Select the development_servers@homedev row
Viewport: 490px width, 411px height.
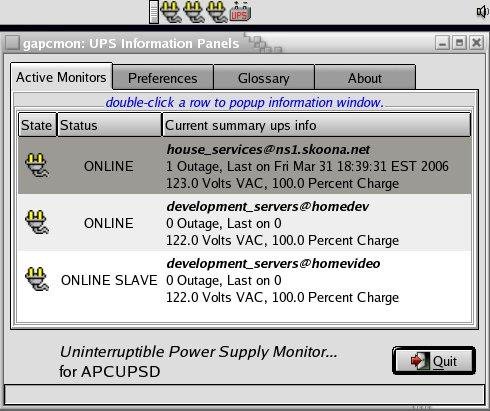pos(245,223)
